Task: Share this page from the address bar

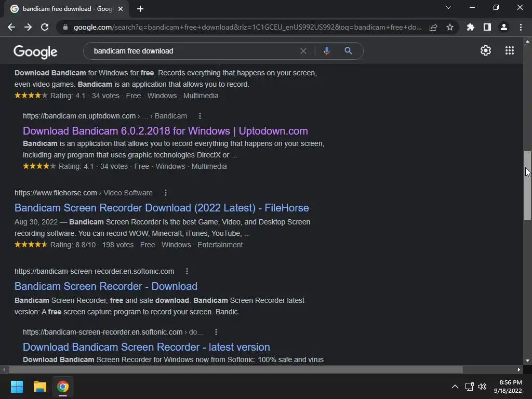Action: 433,27
